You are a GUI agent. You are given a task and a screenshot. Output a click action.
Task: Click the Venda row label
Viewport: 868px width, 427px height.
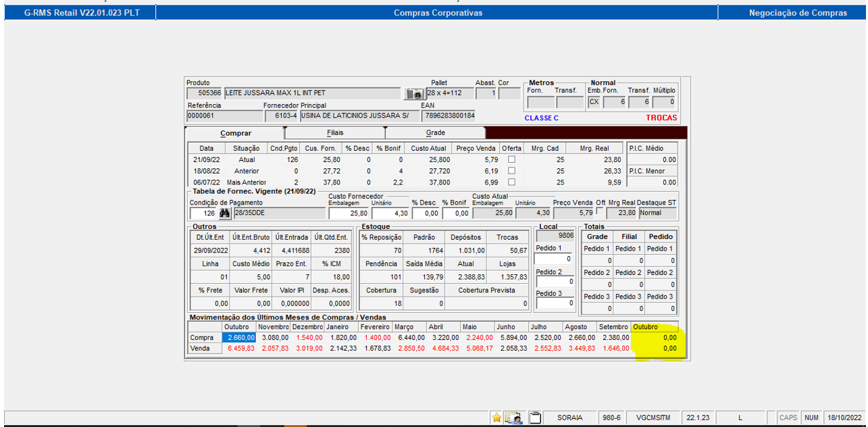coord(205,348)
